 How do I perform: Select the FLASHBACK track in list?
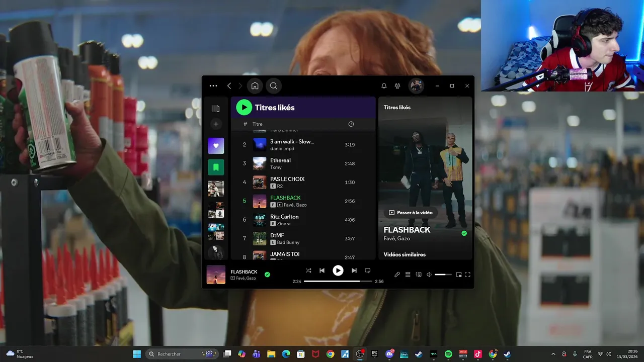tap(303, 201)
